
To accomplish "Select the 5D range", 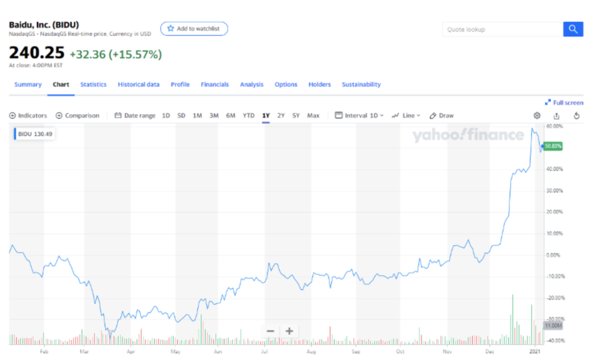I will pyautogui.click(x=182, y=116).
